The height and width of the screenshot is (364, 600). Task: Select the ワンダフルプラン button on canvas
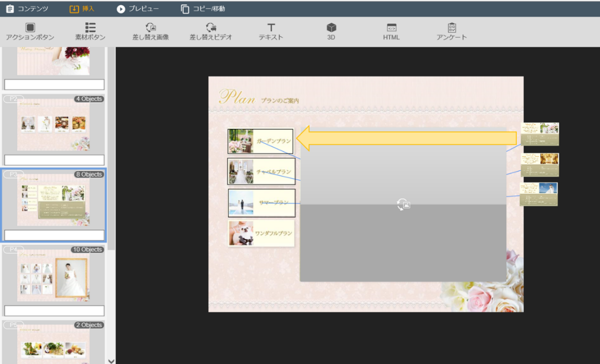pyautogui.click(x=261, y=233)
